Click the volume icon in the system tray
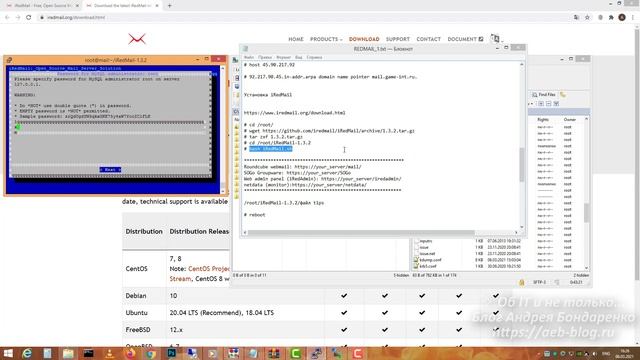 tap(594, 353)
